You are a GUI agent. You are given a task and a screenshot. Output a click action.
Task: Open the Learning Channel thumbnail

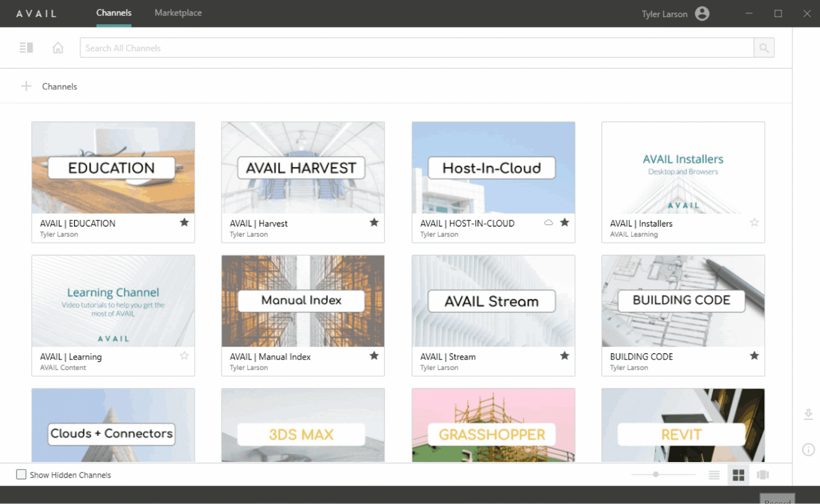(113, 301)
